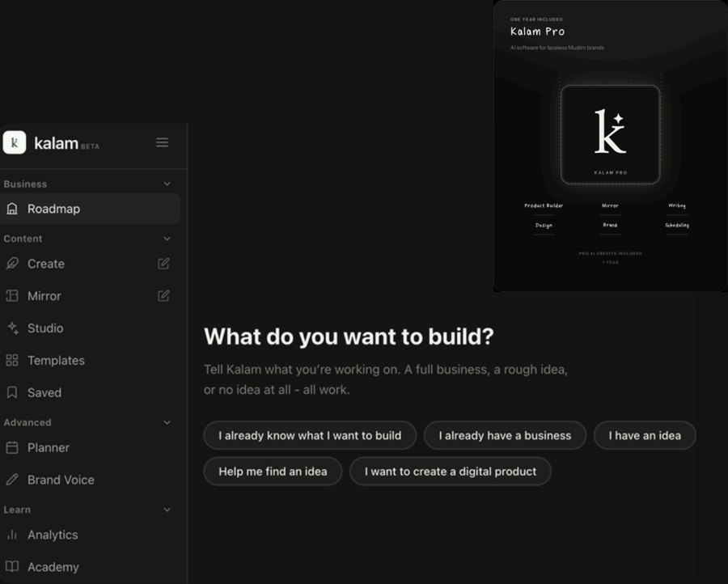Screen dimensions: 728x584
Task: Open new draft icon next to Mirror
Action: click(x=163, y=296)
